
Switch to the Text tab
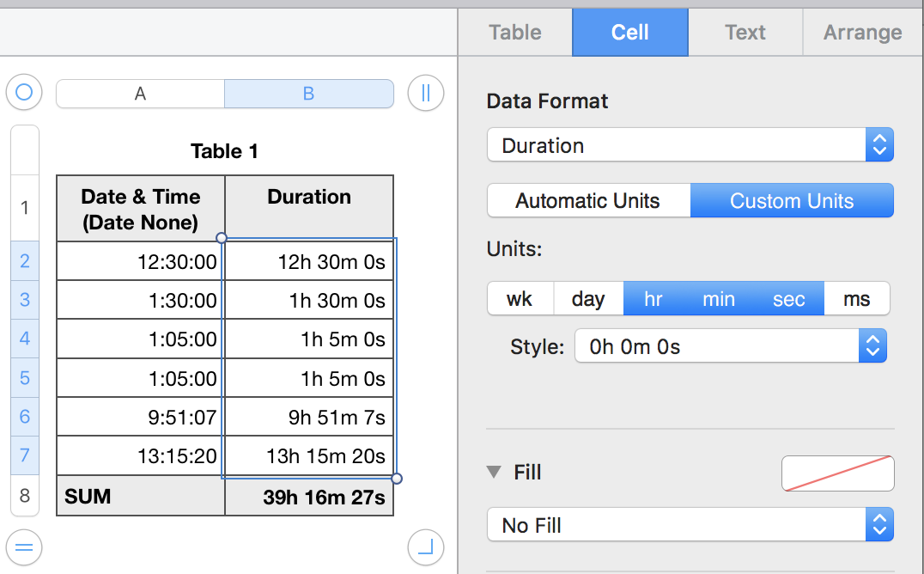pyautogui.click(x=745, y=33)
